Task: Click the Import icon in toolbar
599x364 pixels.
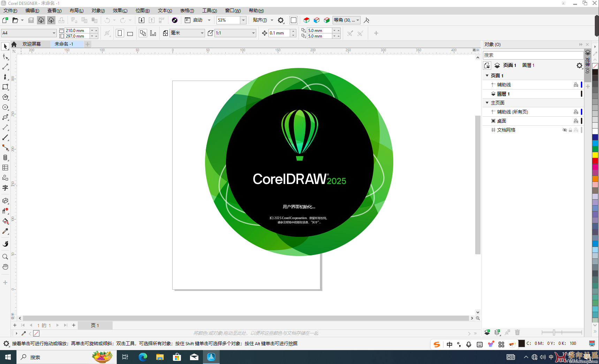Action: (141, 20)
